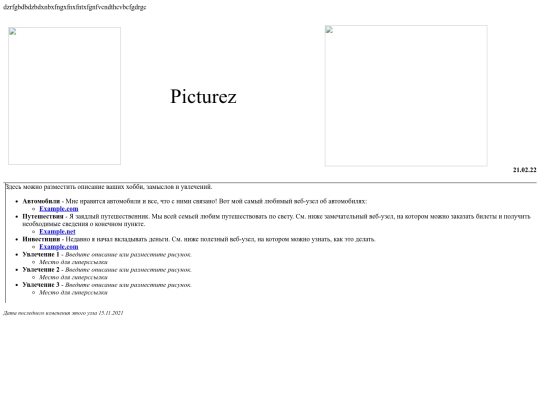Click the Picturez heading
Screen dimensions: 540x405
(x=203, y=96)
